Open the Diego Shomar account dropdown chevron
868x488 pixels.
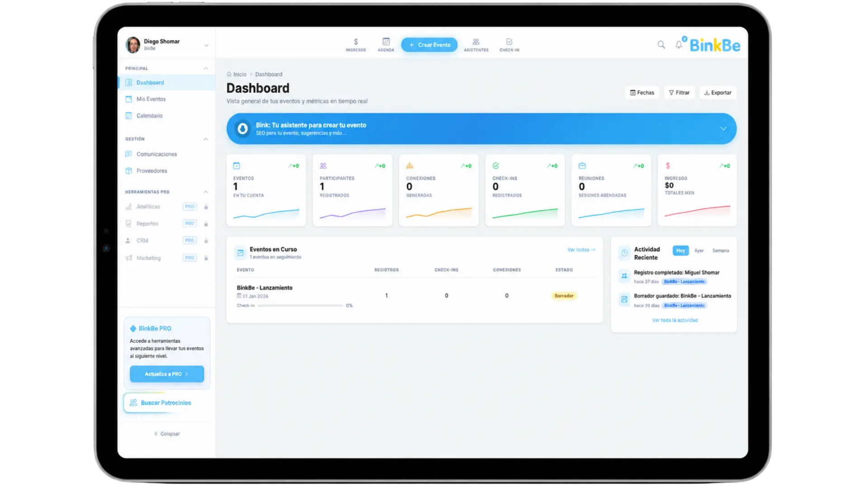point(206,46)
